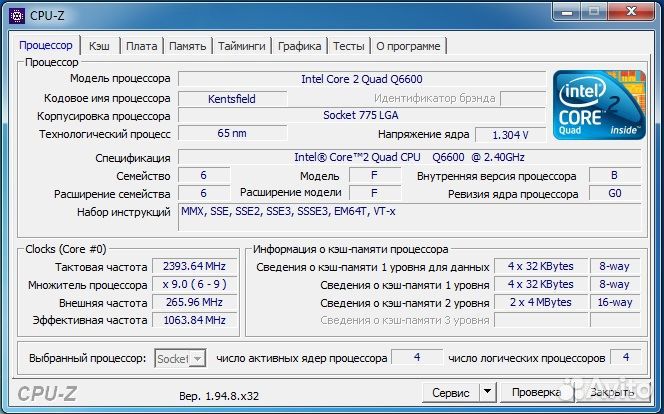
Task: Click the Модель value F
Action: (375, 175)
